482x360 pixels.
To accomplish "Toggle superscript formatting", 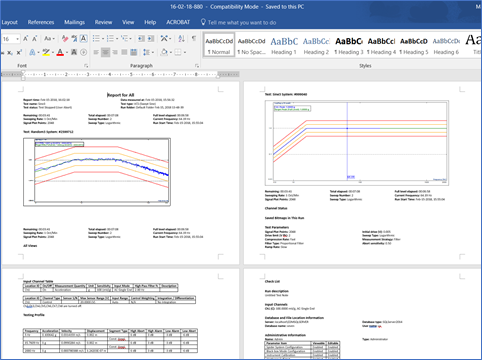I will click(19, 52).
